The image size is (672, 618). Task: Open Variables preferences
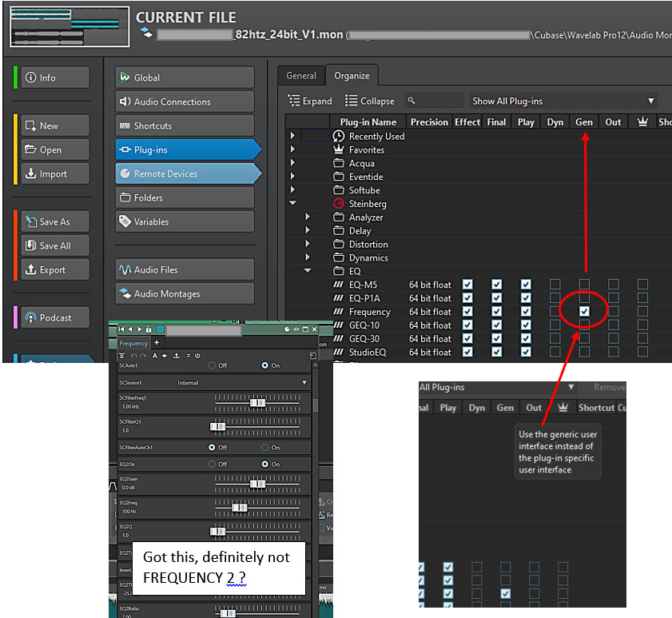(x=185, y=221)
